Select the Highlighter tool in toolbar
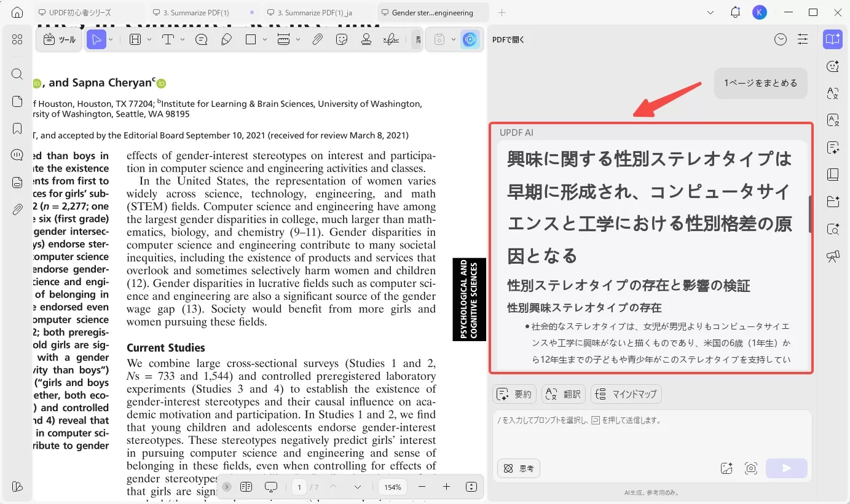850x504 pixels. [226, 39]
